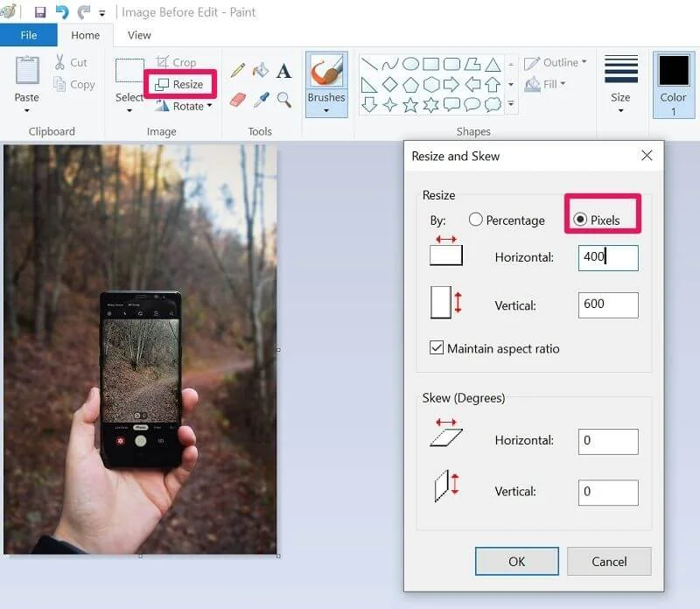Select the Triangle shape
The height and width of the screenshot is (609, 700).
493,64
